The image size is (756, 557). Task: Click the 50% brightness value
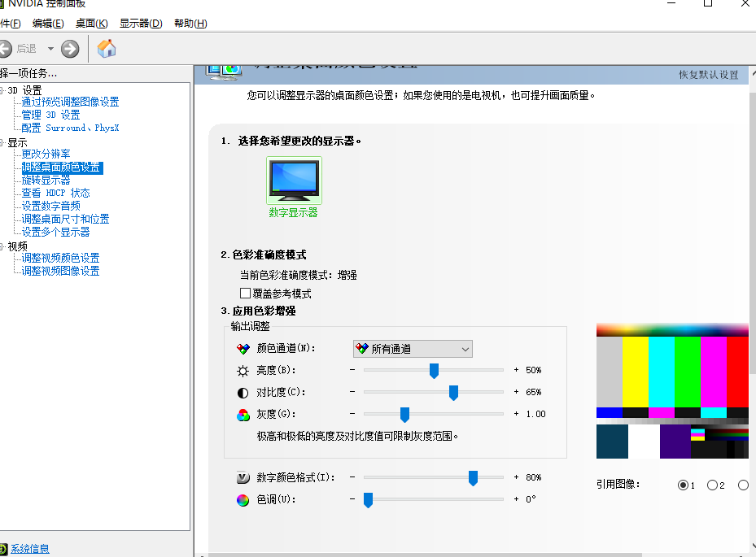tap(533, 370)
